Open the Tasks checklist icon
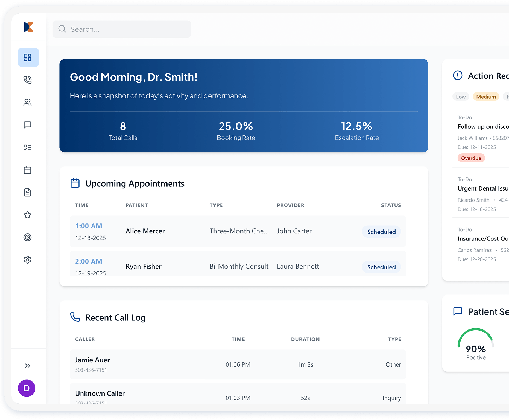Viewport: 509px width, 420px height. [x=28, y=147]
